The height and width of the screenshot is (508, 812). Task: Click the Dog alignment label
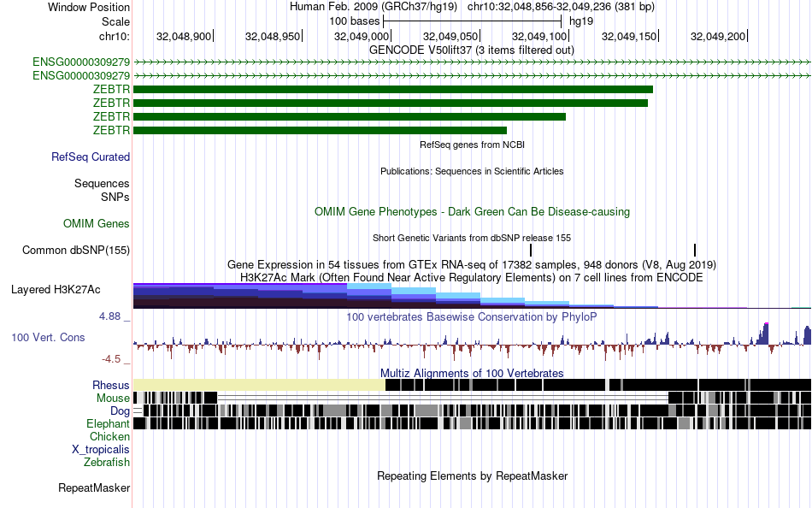(x=121, y=411)
